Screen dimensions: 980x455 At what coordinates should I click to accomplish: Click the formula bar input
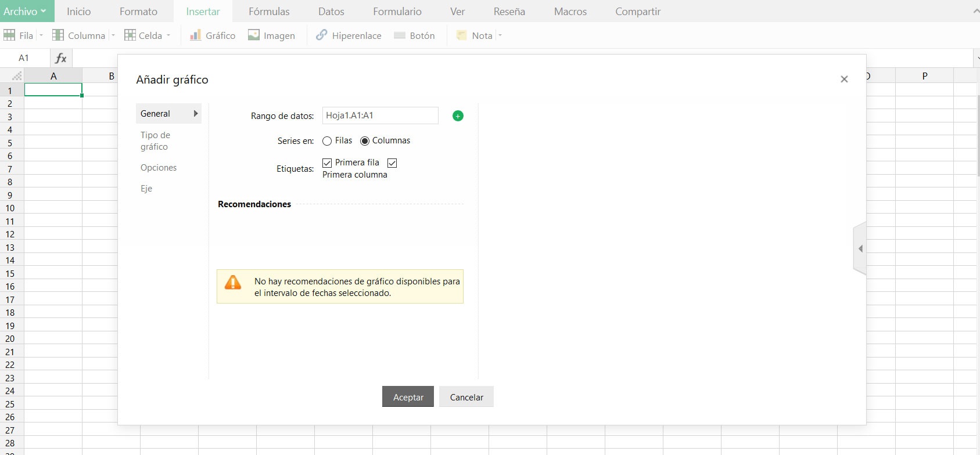click(x=522, y=58)
